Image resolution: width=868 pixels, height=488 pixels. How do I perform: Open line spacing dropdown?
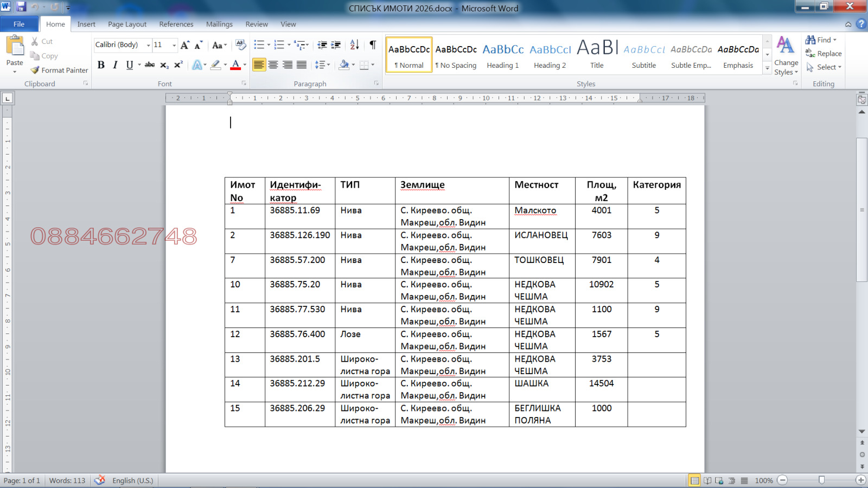[322, 65]
